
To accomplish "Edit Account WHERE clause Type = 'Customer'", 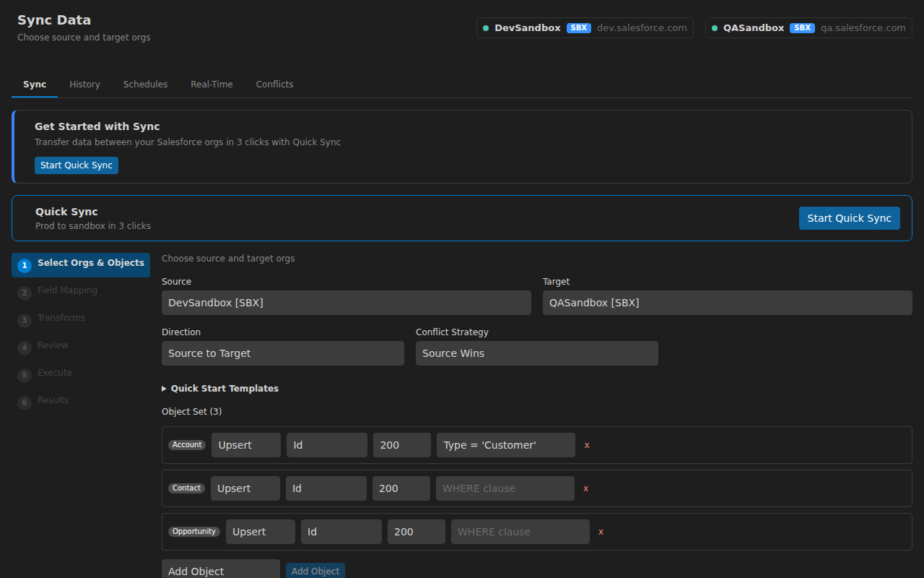I will (x=506, y=445).
